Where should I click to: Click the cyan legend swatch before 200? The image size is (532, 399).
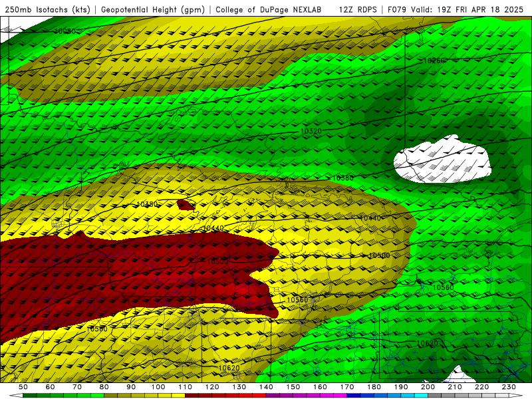[x=421, y=396]
